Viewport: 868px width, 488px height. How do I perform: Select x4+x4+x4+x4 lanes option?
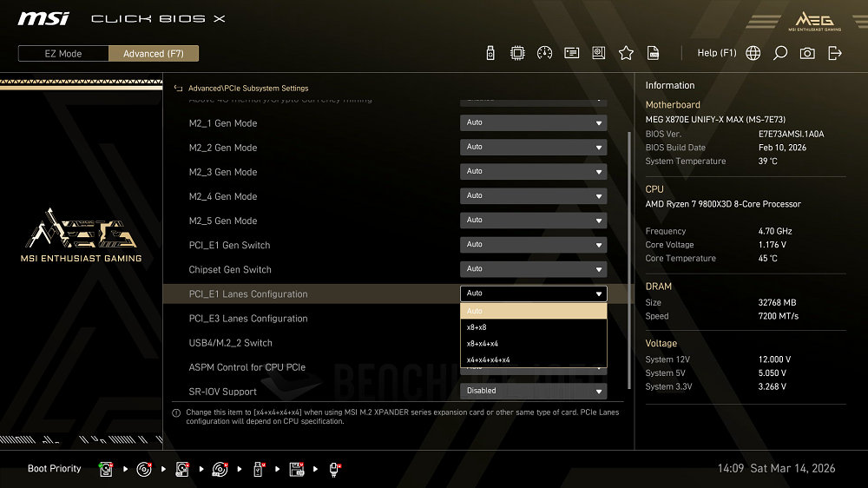(x=533, y=359)
